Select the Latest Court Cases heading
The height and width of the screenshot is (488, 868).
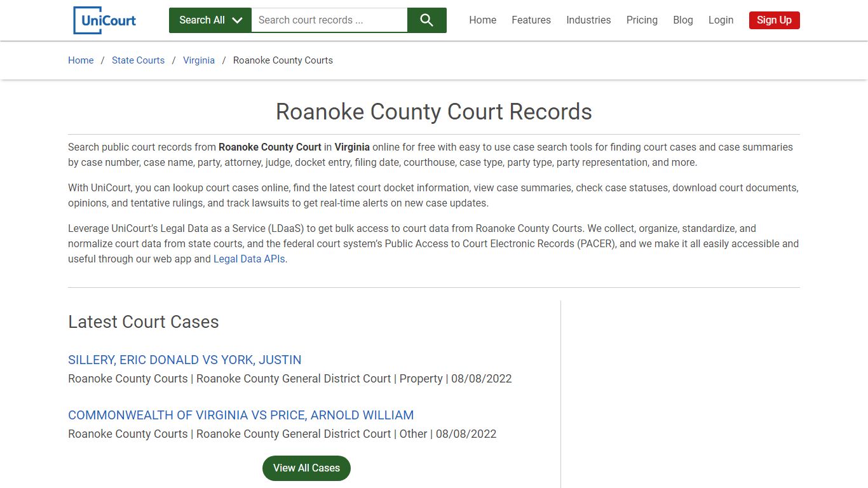coord(144,322)
